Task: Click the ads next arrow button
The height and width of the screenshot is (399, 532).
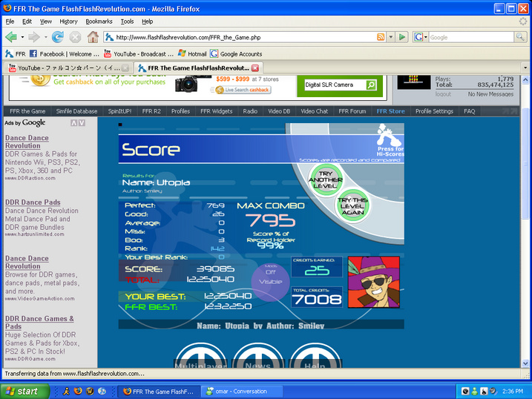Action: click(82, 123)
